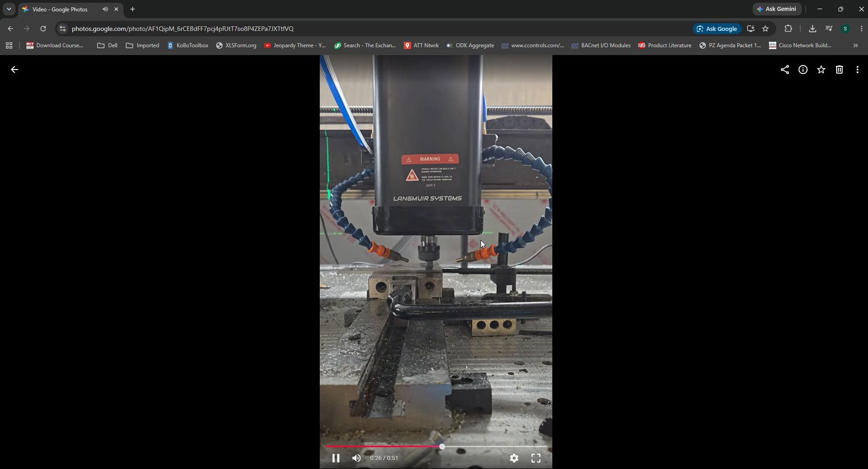The width and height of the screenshot is (868, 469).
Task: Open the Cisco Network Build bookmark
Action: [x=800, y=45]
